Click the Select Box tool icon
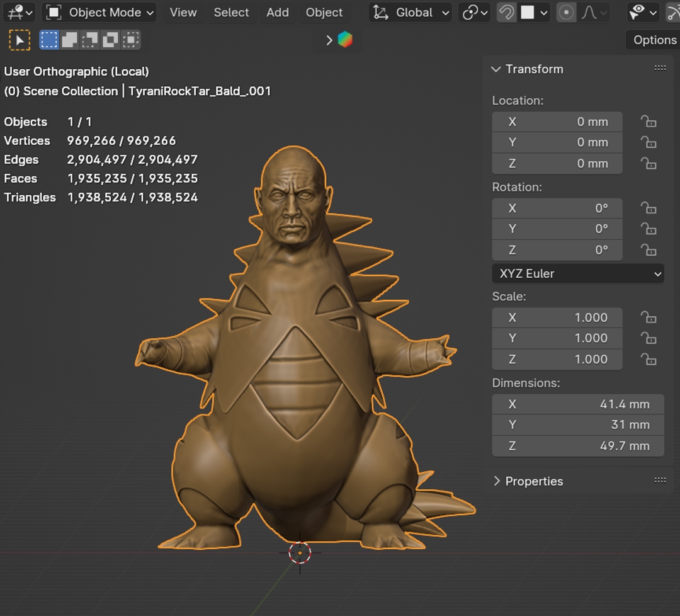The image size is (680, 616). (20, 40)
